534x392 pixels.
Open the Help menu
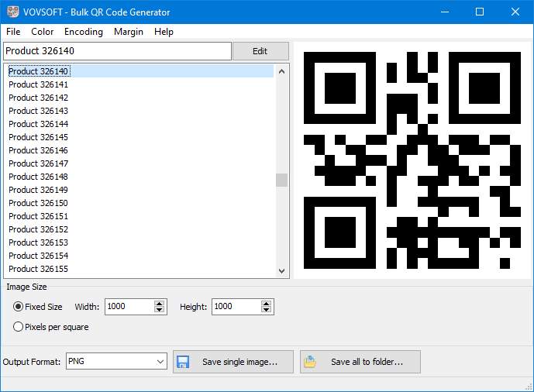(x=164, y=32)
